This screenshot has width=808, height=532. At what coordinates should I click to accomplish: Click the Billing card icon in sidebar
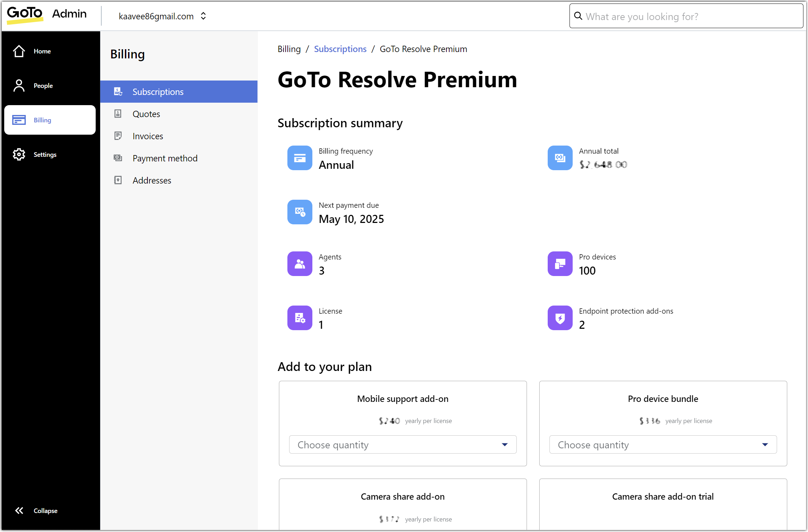point(19,120)
